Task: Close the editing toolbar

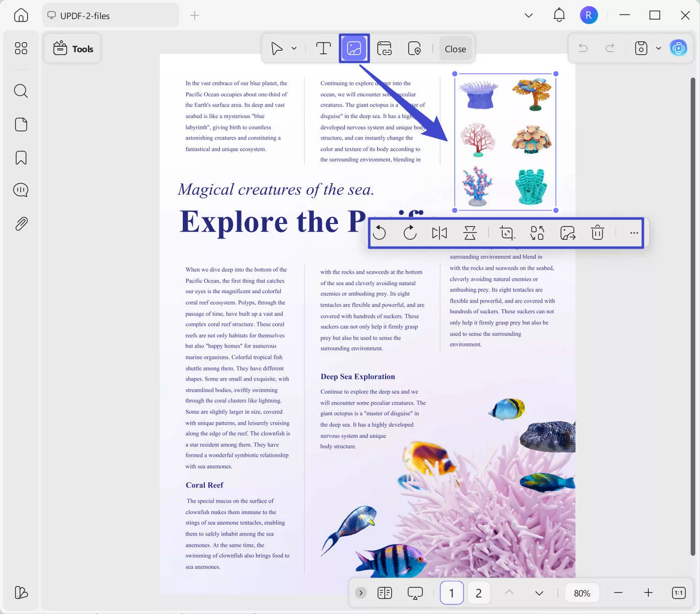Action: (x=455, y=49)
